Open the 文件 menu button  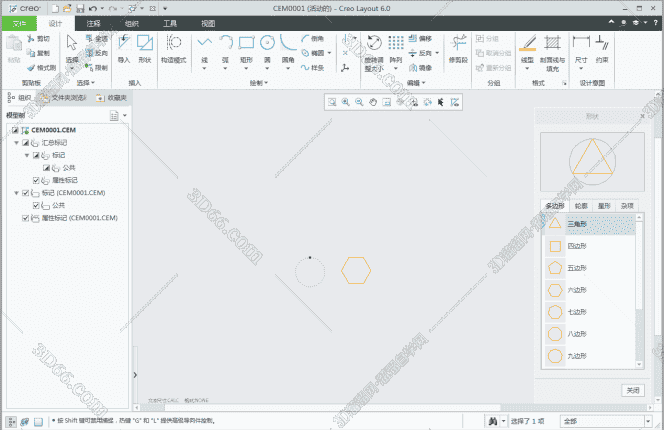(18, 22)
